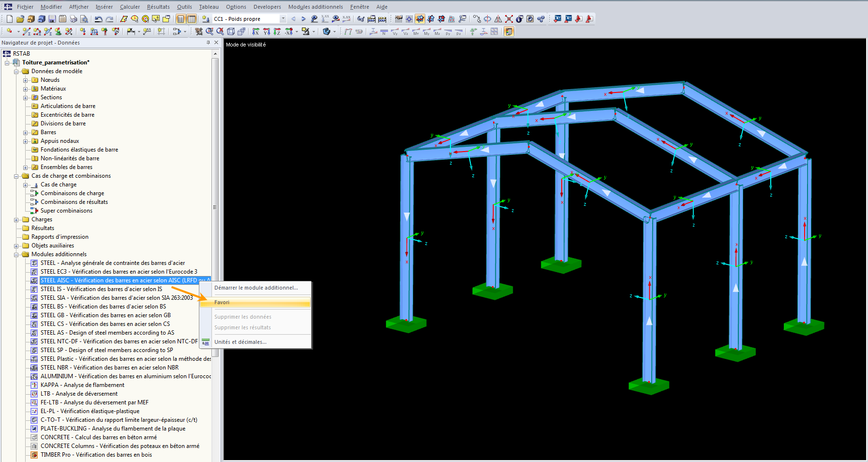Show view in X direction

(255, 31)
